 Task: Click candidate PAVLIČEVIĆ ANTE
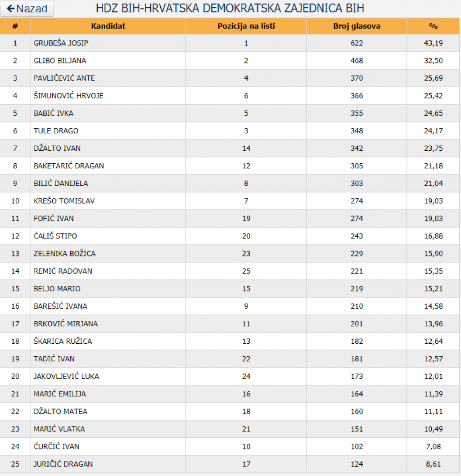(64, 78)
